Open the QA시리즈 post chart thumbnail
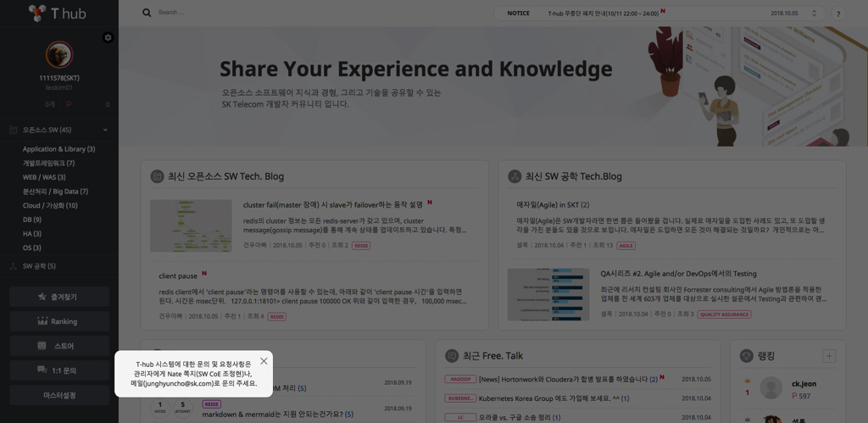868x423 pixels. coord(548,294)
